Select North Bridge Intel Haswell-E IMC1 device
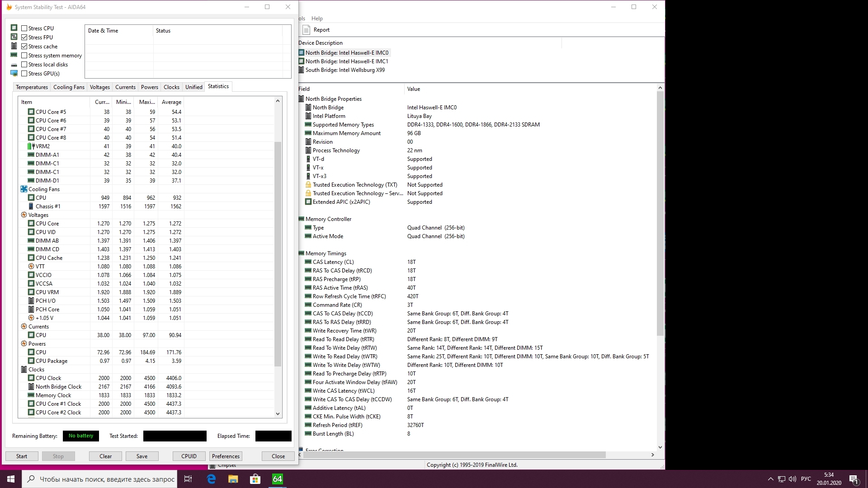 coord(346,61)
